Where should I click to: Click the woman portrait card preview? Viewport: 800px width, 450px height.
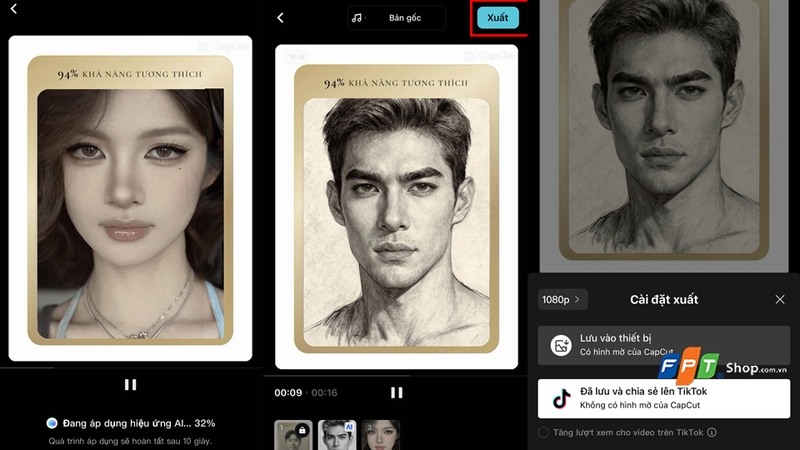[130, 198]
